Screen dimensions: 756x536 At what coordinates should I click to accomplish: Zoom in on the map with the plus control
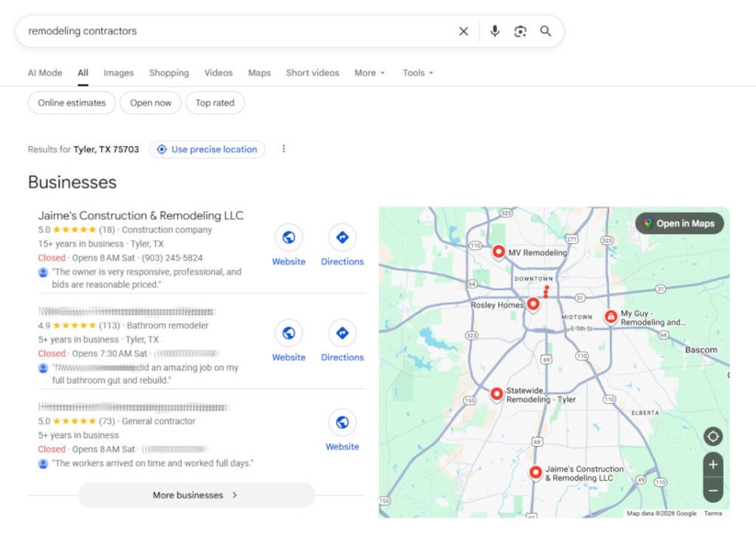tap(712, 464)
